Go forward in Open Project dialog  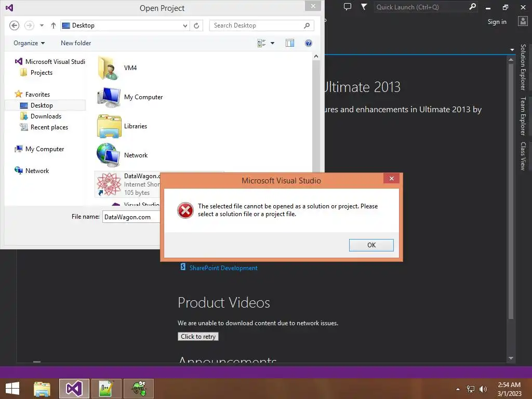coord(29,25)
